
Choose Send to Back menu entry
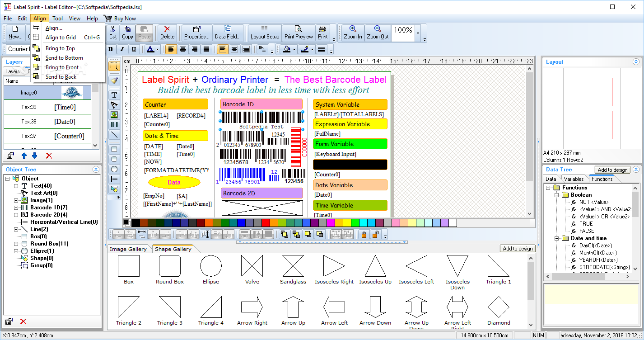click(68, 77)
